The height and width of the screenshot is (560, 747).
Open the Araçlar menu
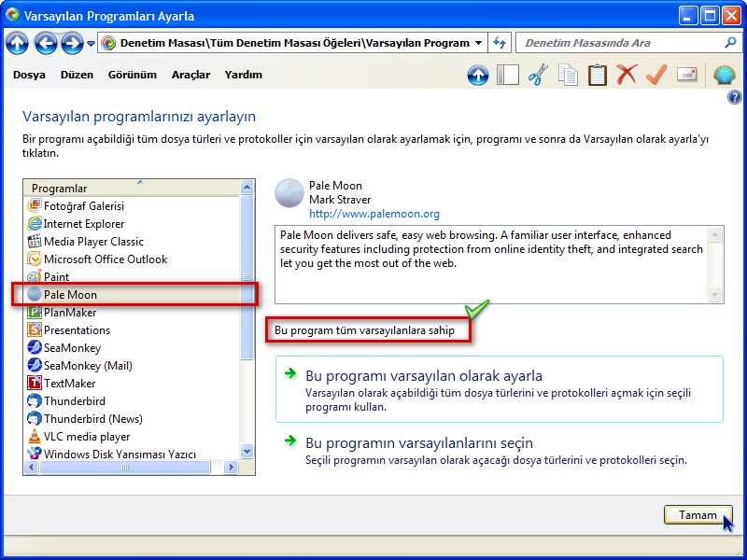190,75
